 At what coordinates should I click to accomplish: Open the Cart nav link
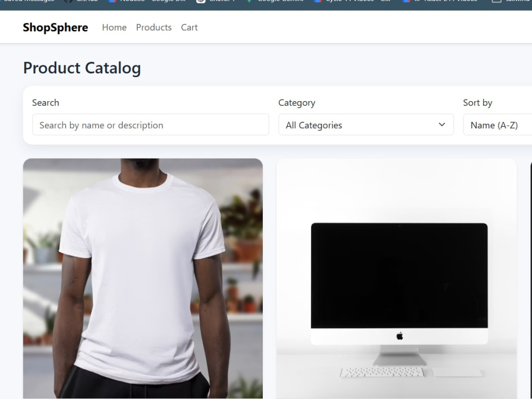click(189, 28)
